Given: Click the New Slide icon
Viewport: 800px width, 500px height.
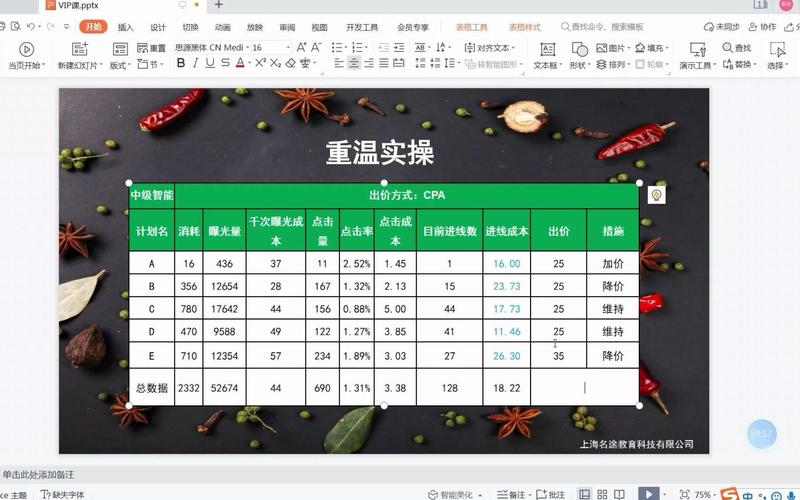Looking at the screenshot, I should coord(80,49).
